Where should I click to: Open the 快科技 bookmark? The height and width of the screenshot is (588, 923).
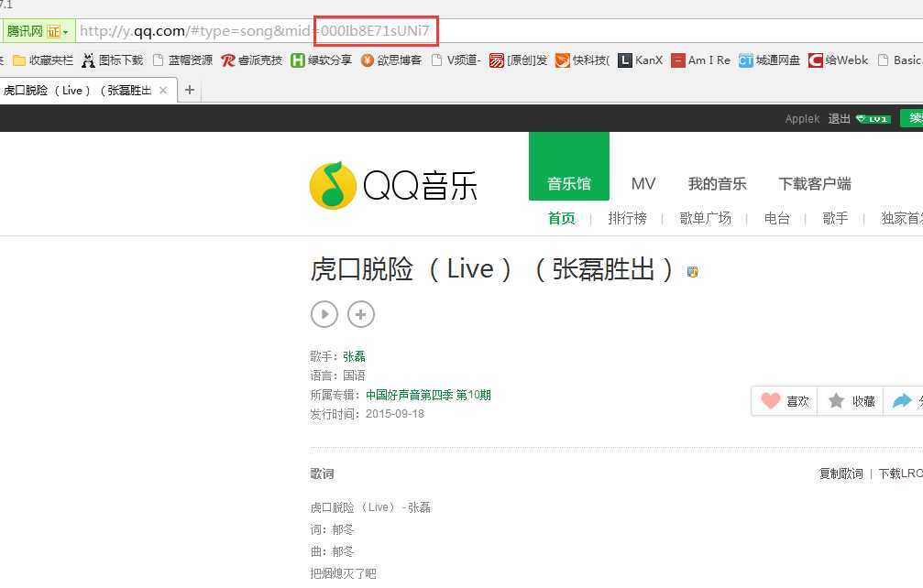[583, 60]
